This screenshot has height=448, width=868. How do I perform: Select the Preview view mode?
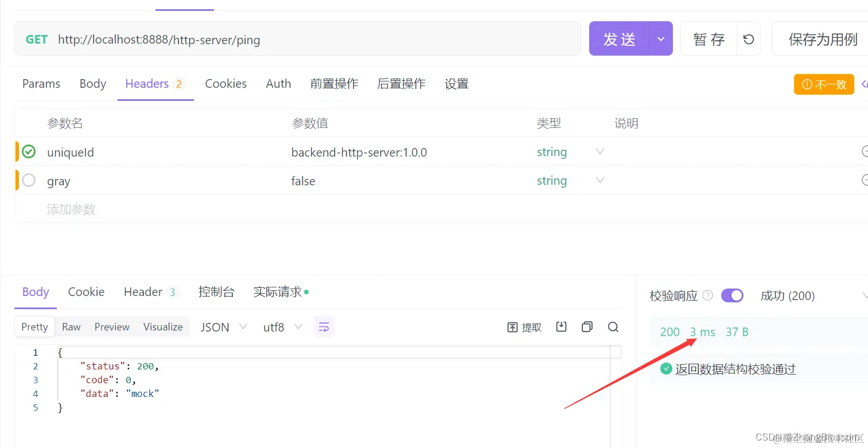[112, 326]
